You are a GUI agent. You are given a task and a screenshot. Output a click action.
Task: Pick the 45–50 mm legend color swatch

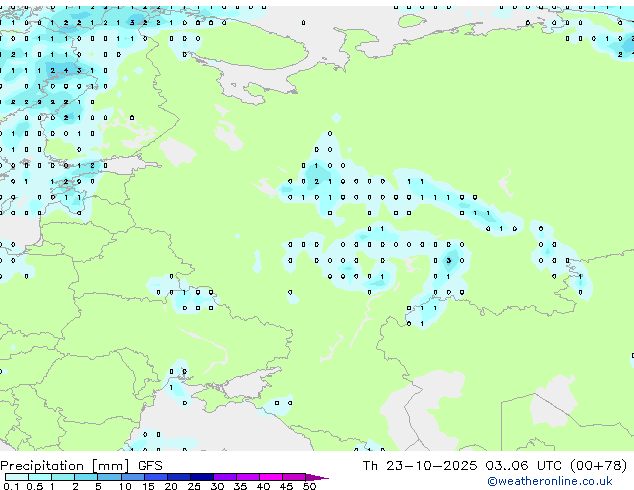coord(294,477)
